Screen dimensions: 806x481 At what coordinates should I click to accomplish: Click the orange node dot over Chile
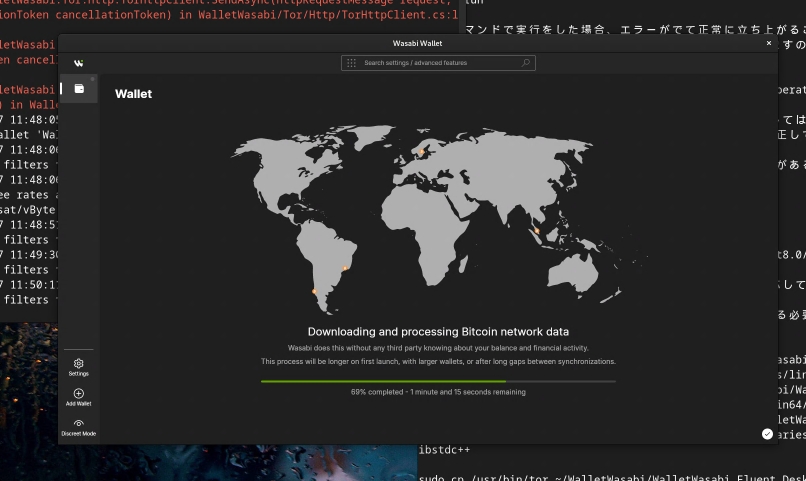tap(314, 291)
